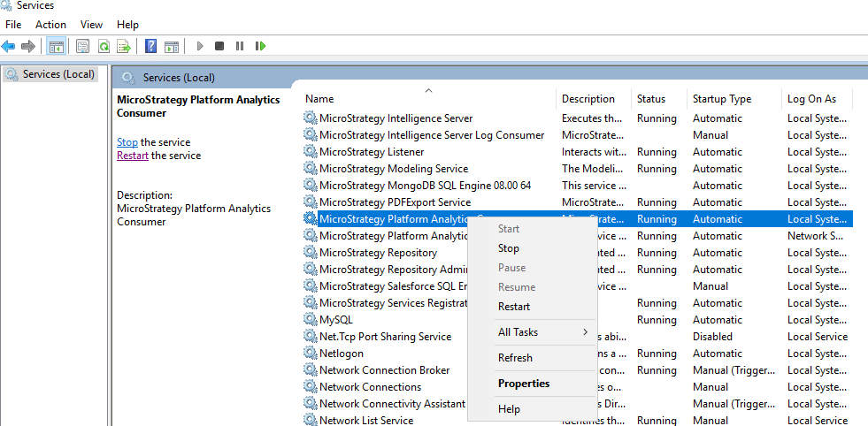Viewport: 868px width, 426px height.
Task: Sort by the Log On As column header
Action: click(x=817, y=98)
